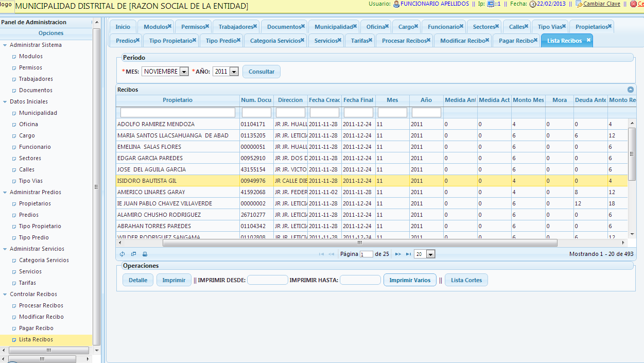The height and width of the screenshot is (363, 644).
Task: Open the MES month dropdown
Action: pyautogui.click(x=184, y=72)
